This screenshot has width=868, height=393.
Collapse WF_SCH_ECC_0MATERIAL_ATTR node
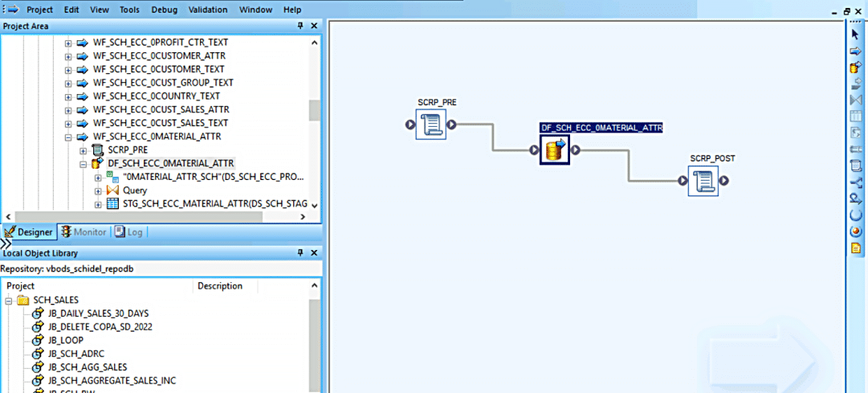[x=68, y=137]
